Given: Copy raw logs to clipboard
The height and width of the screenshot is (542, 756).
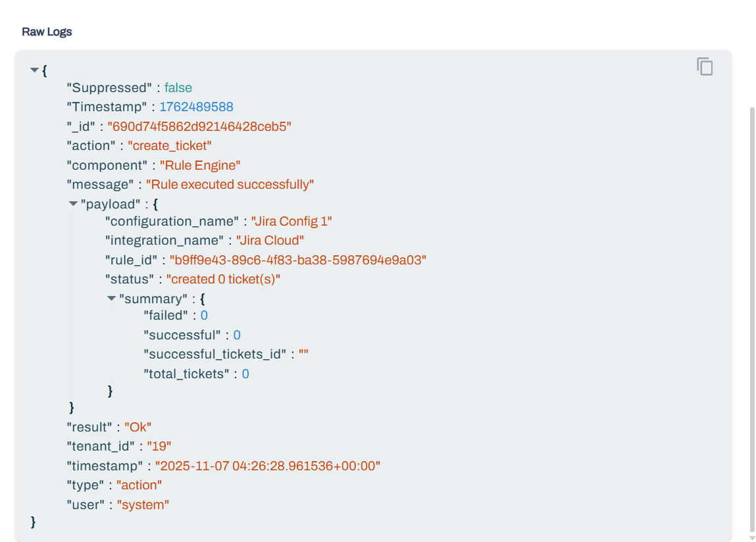Looking at the screenshot, I should coord(705,66).
